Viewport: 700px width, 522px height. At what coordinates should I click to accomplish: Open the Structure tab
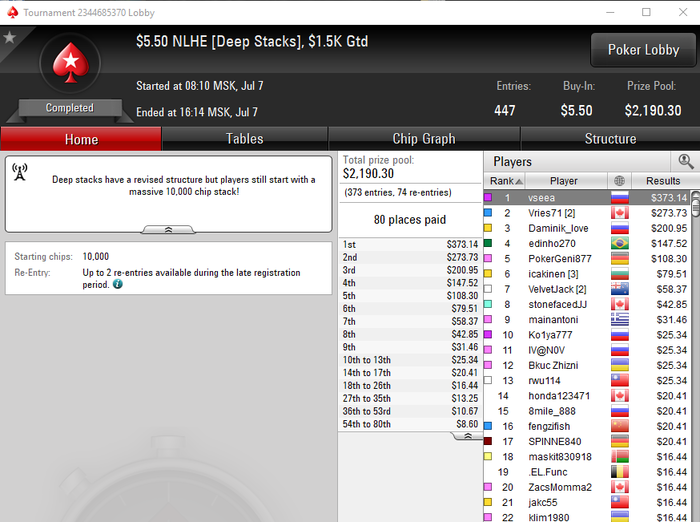(610, 139)
